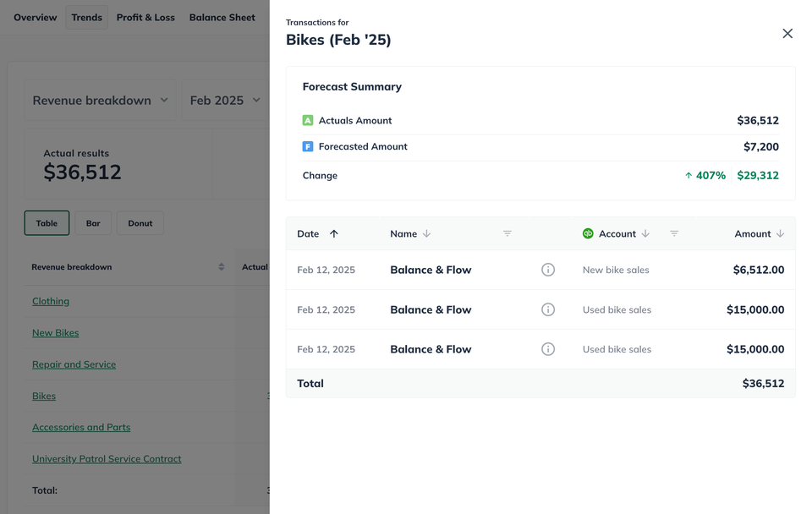
Task: Select the Table view
Action: (x=47, y=223)
